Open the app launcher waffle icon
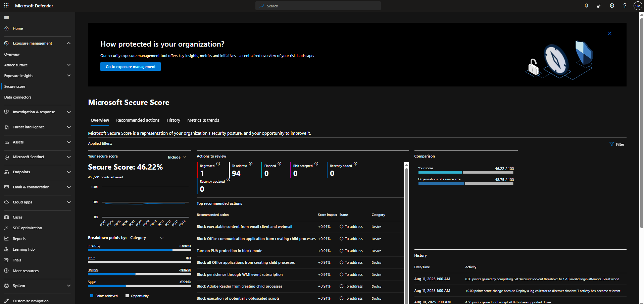This screenshot has width=644, height=304. coord(6,6)
